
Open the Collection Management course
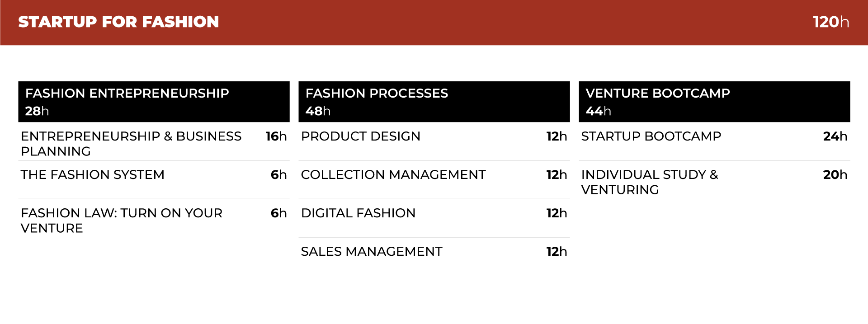tap(434, 180)
